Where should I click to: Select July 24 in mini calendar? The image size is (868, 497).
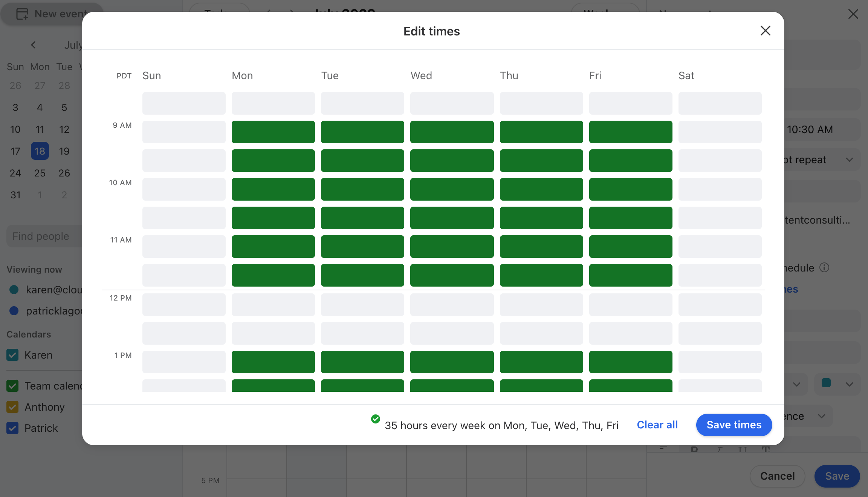(15, 173)
